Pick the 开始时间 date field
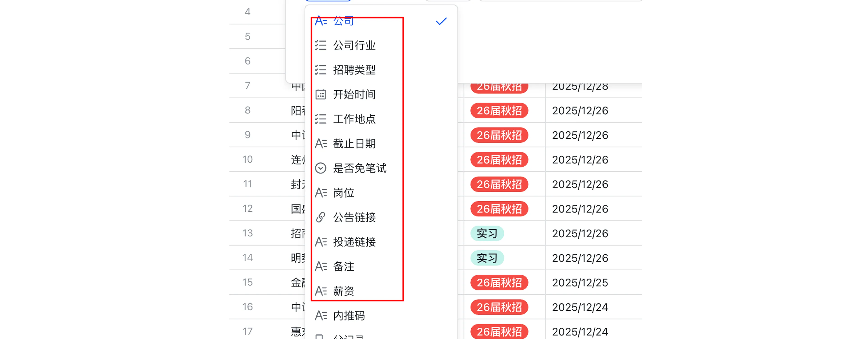This screenshot has height=339, width=868. (381, 94)
